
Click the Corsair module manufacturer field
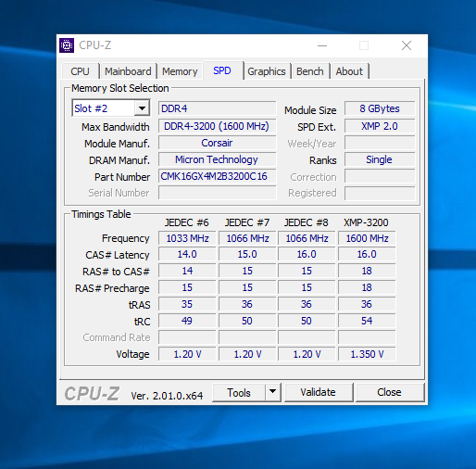218,143
